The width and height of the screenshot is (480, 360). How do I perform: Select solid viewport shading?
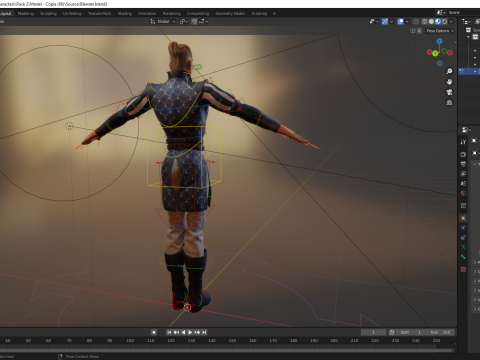431,22
